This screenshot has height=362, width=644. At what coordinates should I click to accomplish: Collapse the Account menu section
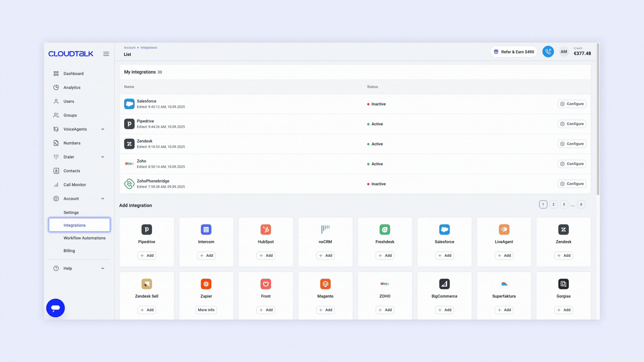[x=103, y=199]
